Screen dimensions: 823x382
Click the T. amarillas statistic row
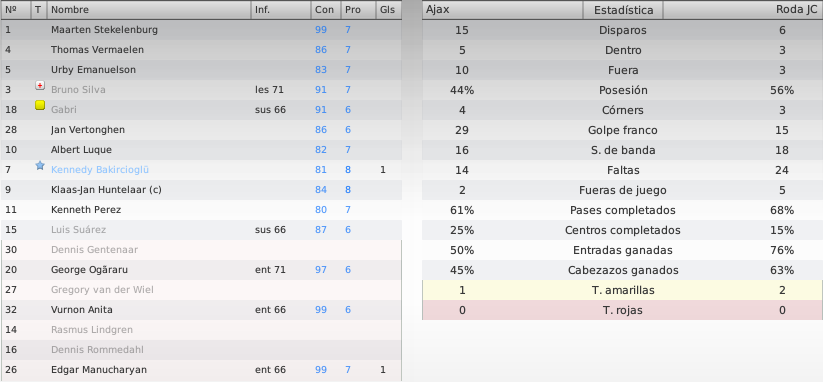622,290
